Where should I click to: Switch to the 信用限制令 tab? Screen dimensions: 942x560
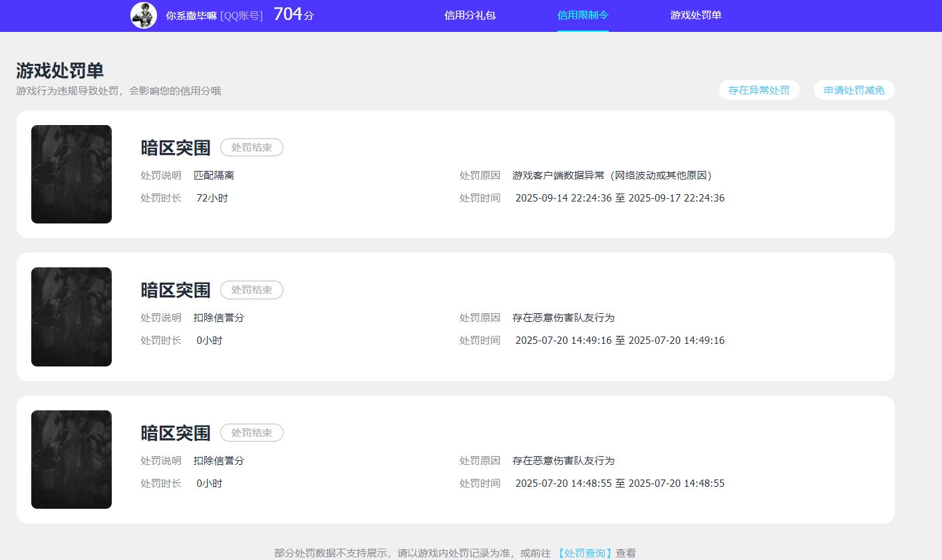(583, 15)
